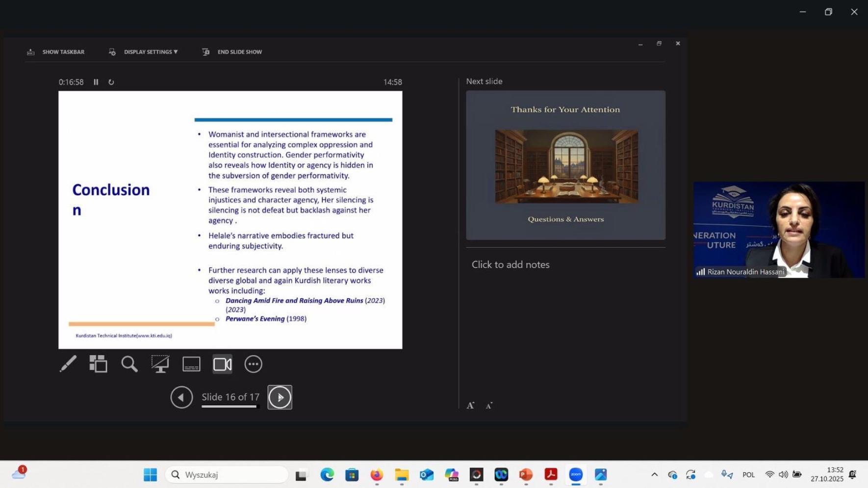Click End Slide Show
The height and width of the screenshot is (488, 868).
click(x=232, y=52)
